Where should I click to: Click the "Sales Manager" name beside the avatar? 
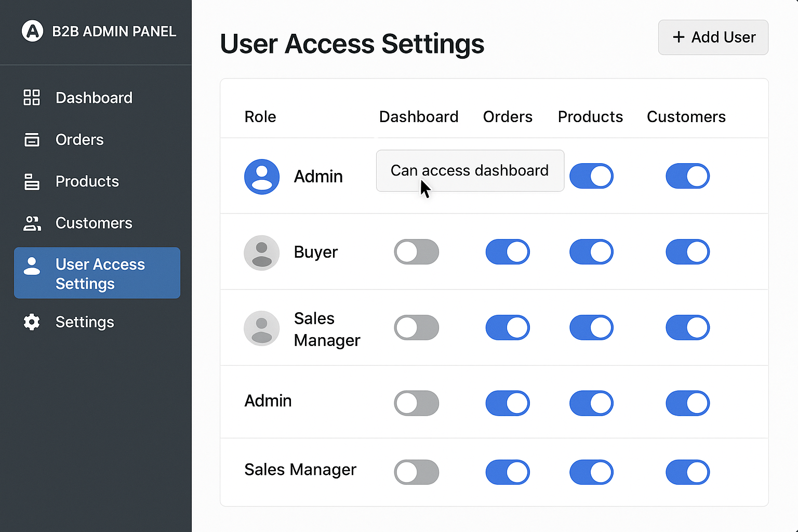click(x=327, y=329)
